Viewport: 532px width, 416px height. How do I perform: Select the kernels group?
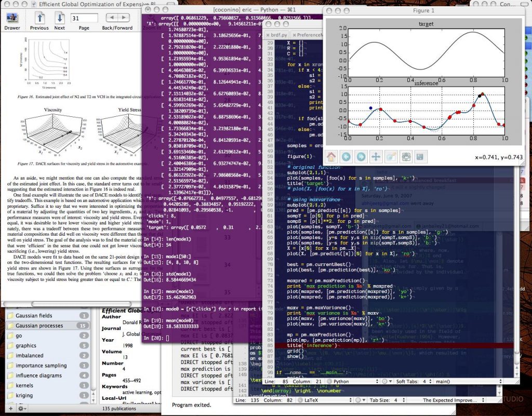pyautogui.click(x=48, y=385)
